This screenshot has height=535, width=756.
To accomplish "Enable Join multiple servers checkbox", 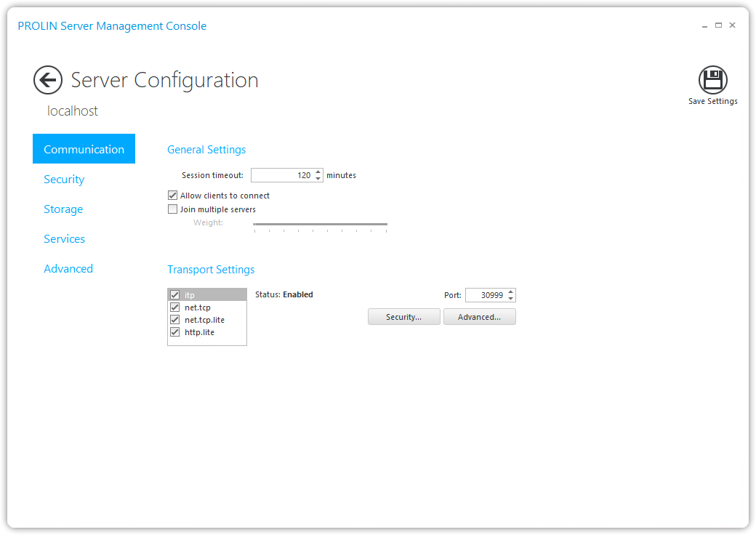I will pos(173,209).
